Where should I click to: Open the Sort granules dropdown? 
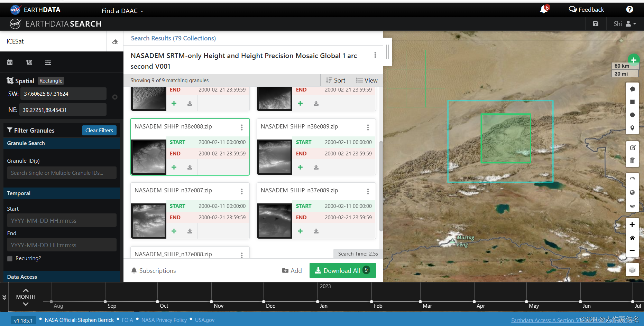pyautogui.click(x=335, y=80)
